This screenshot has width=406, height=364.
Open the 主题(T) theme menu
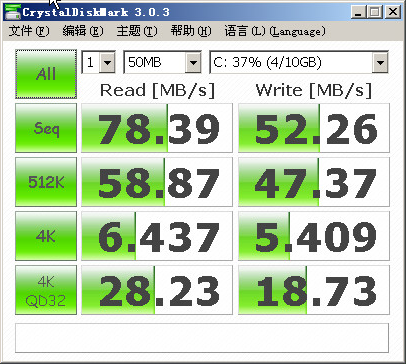pyautogui.click(x=137, y=31)
